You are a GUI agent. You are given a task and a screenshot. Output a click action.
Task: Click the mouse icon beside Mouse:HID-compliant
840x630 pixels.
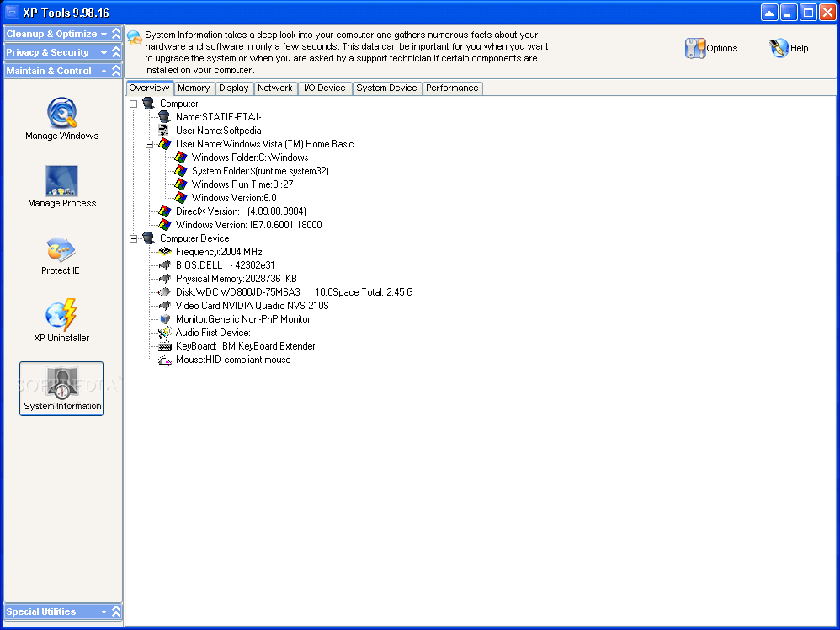(164, 360)
